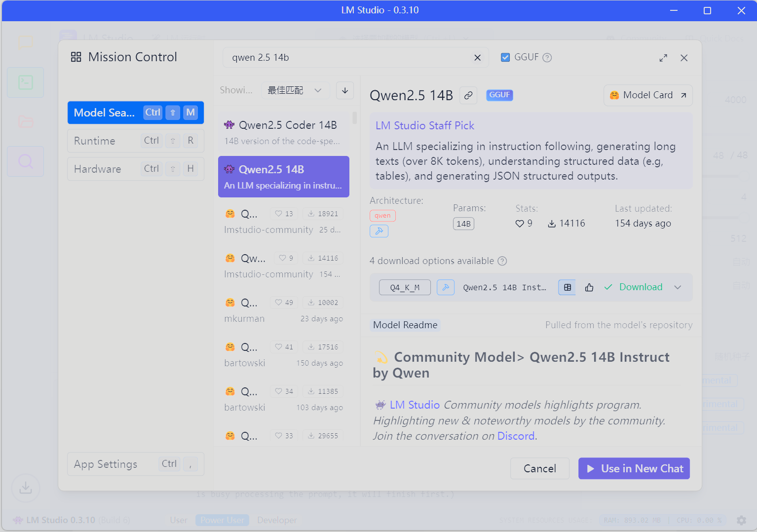Expand Mission Control dialog to full size

pyautogui.click(x=663, y=58)
